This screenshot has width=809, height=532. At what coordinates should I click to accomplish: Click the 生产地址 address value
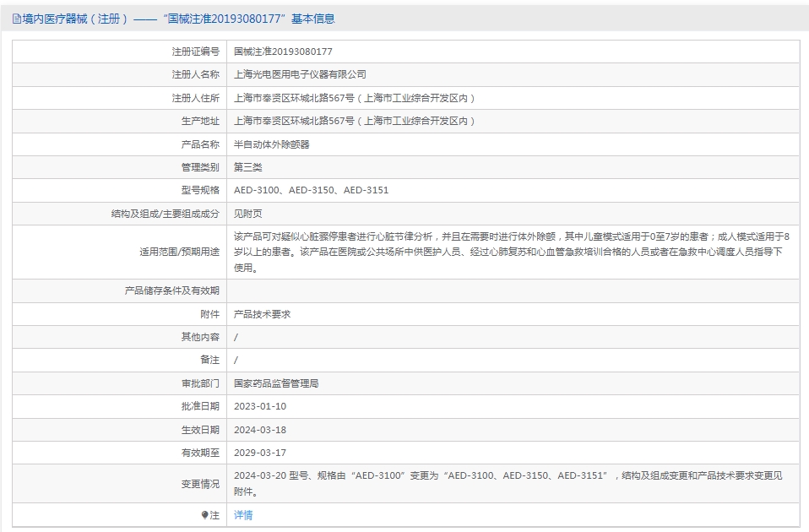(x=355, y=121)
